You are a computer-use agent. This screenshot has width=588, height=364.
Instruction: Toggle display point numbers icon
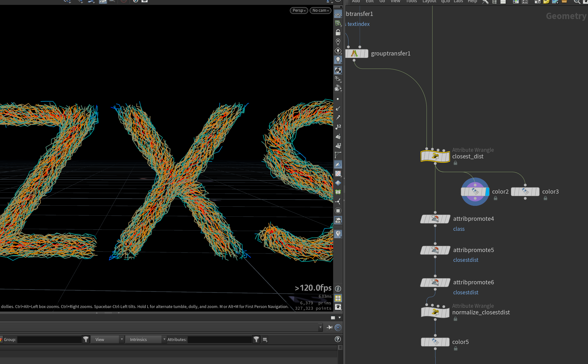pyautogui.click(x=338, y=127)
